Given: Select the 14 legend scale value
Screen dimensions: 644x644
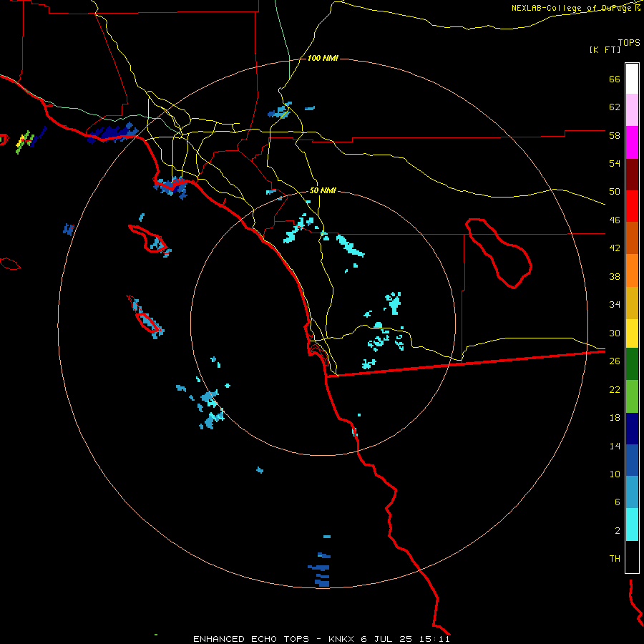Looking at the screenshot, I should 615,446.
